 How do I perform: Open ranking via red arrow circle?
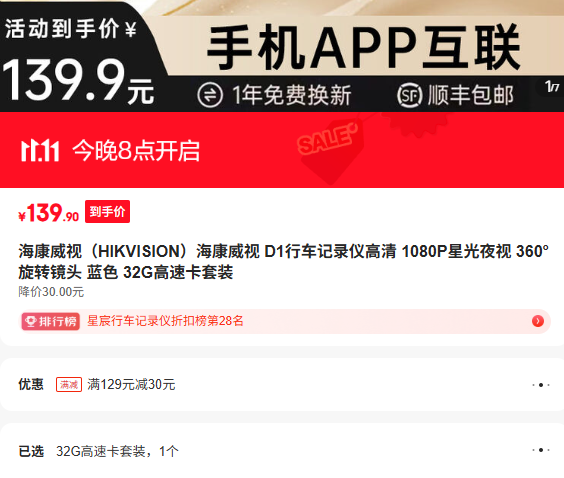(538, 321)
